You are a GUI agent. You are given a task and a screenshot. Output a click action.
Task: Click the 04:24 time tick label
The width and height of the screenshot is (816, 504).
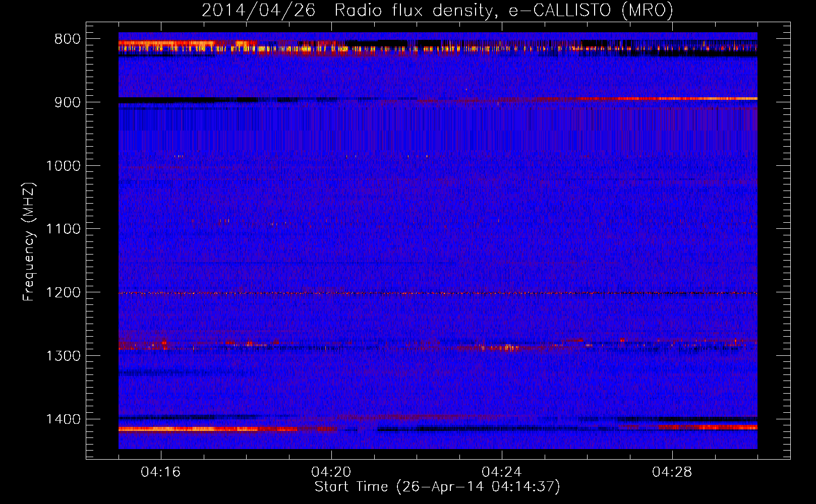(x=502, y=472)
